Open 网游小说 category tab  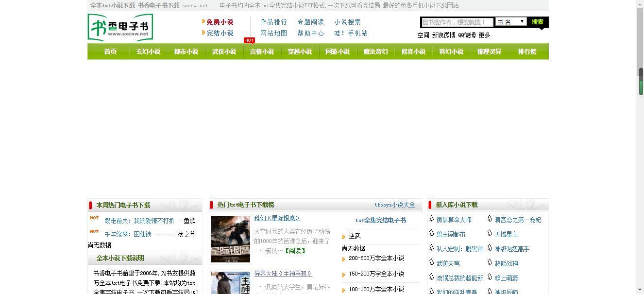pyautogui.click(x=338, y=52)
